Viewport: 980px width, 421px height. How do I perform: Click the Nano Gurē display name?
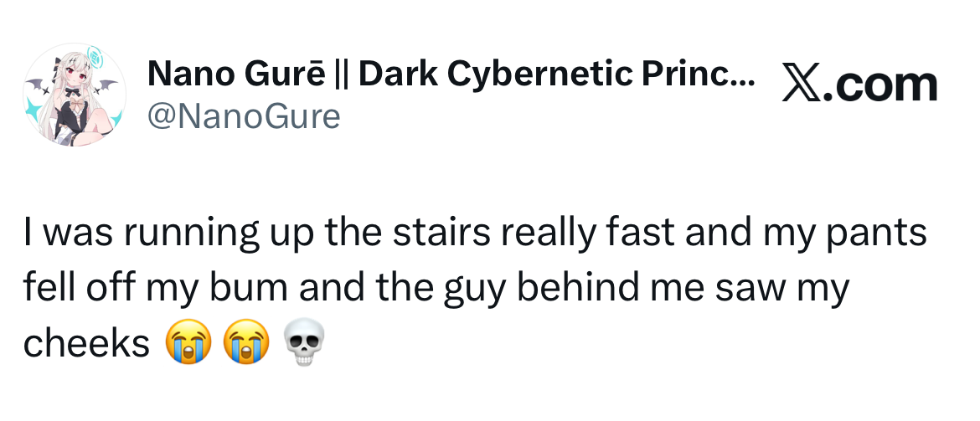coord(236,75)
